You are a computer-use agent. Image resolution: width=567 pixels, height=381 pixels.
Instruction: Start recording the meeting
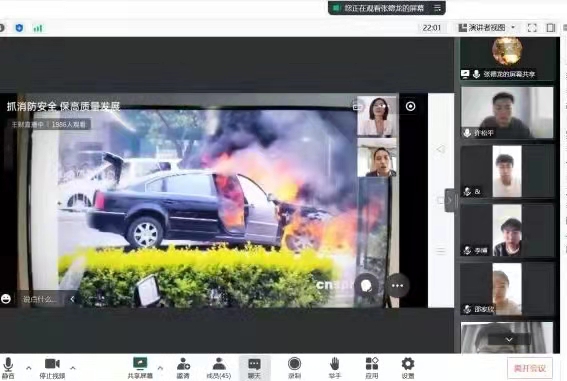[x=294, y=367]
